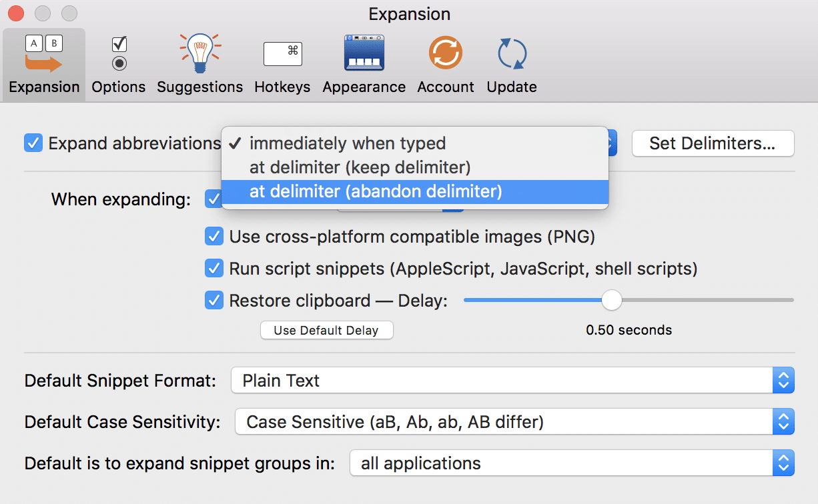Open the Default Snippet Format dropdown
The width and height of the screenshot is (818, 504).
tap(512, 381)
